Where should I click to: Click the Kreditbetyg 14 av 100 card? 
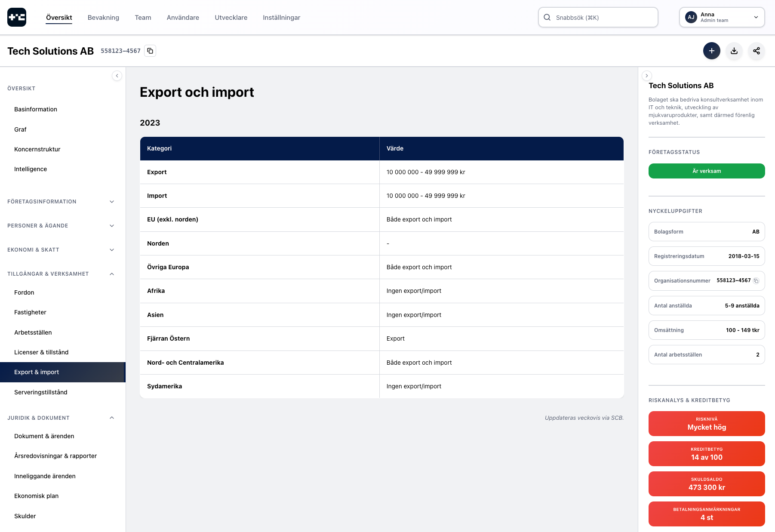pos(706,454)
